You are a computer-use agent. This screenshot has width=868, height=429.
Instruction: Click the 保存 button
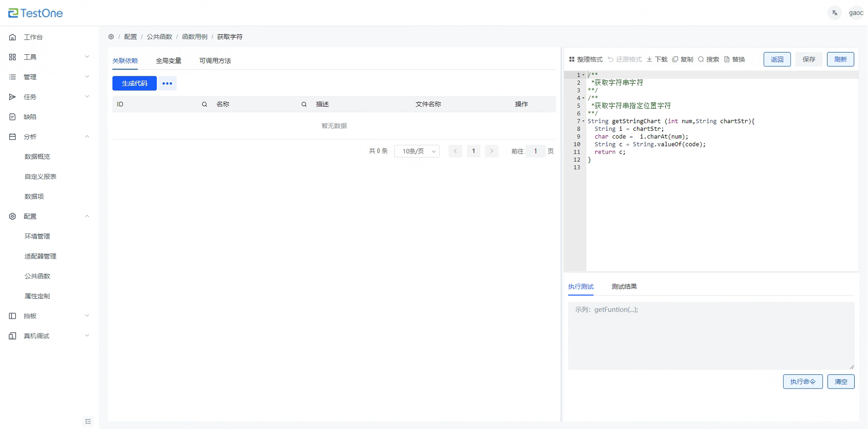(809, 59)
